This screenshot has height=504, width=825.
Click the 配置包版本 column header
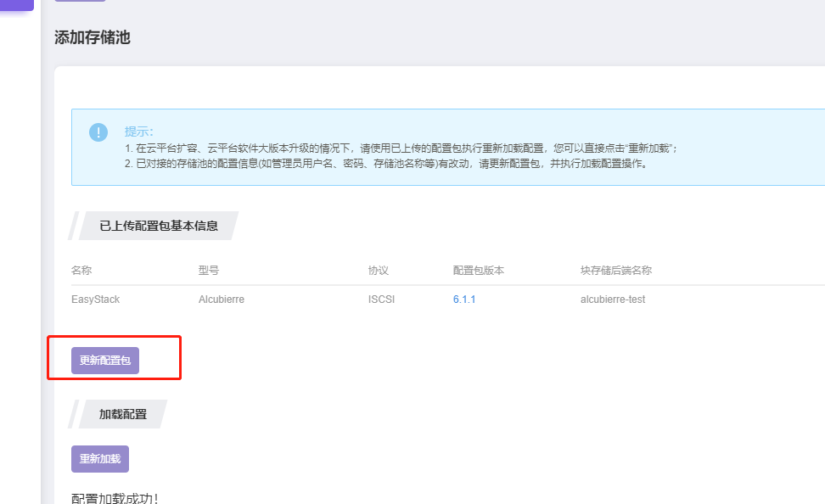(x=479, y=271)
